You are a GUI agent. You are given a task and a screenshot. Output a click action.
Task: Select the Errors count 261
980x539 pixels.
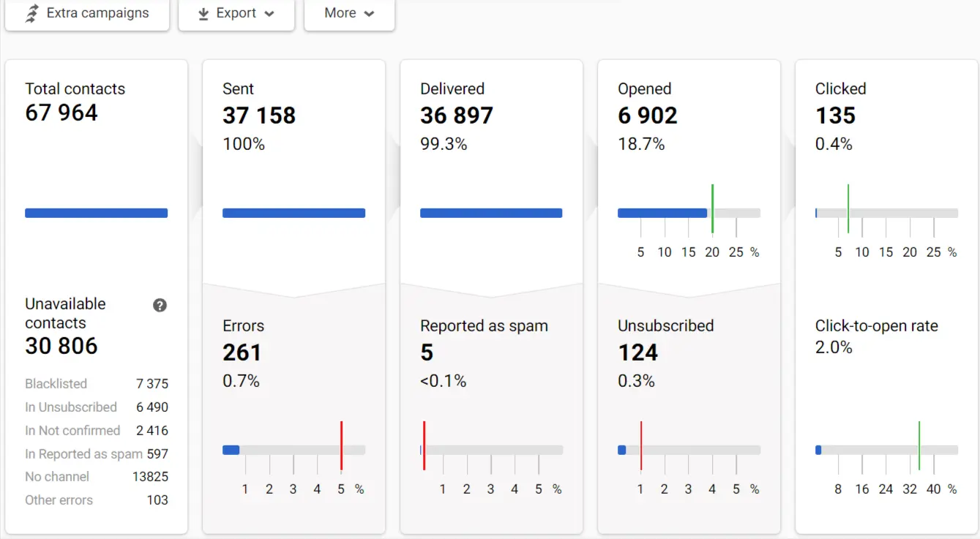242,353
